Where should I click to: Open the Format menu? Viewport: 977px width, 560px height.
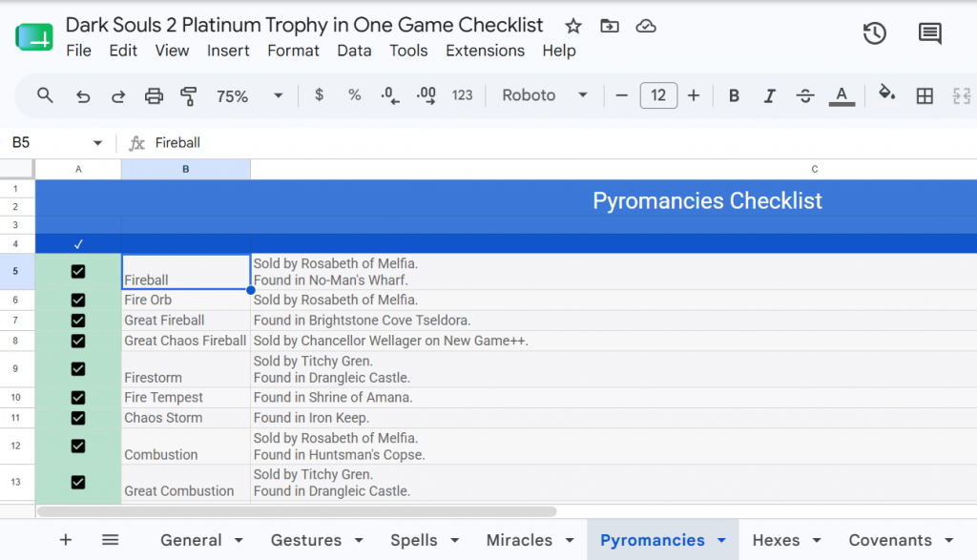(x=293, y=51)
